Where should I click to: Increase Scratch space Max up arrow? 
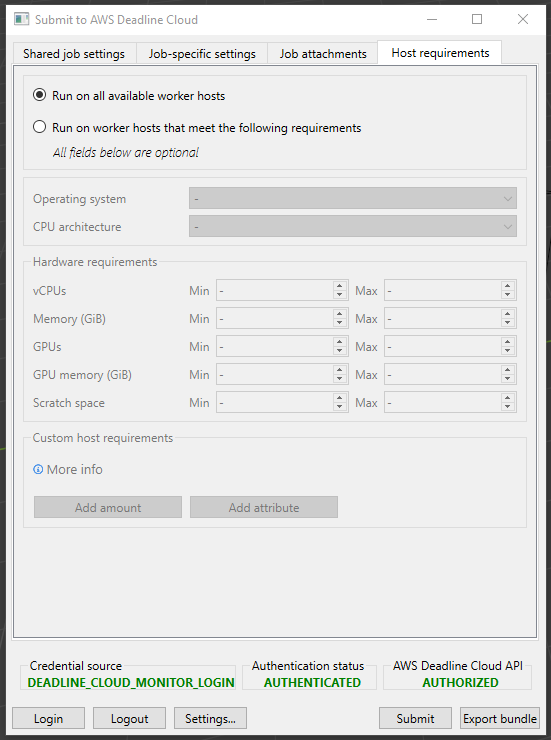point(508,398)
